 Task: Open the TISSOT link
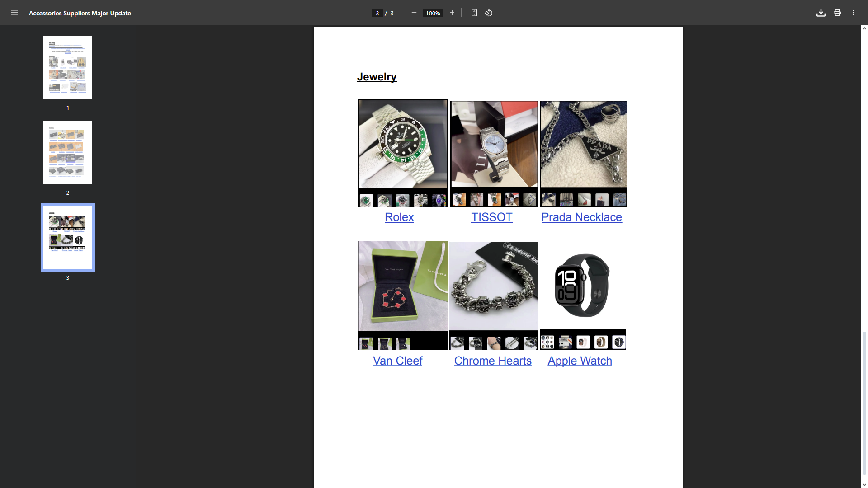point(491,217)
